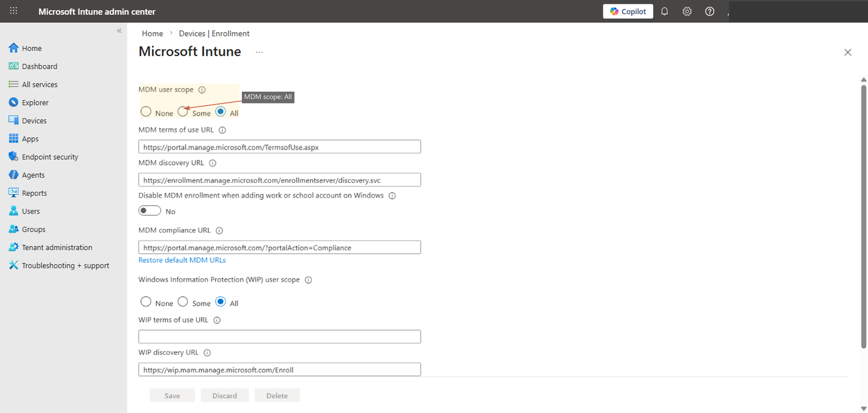The width and height of the screenshot is (868, 413).
Task: Open the Microsoft Intune ellipsis menu
Action: click(x=259, y=51)
